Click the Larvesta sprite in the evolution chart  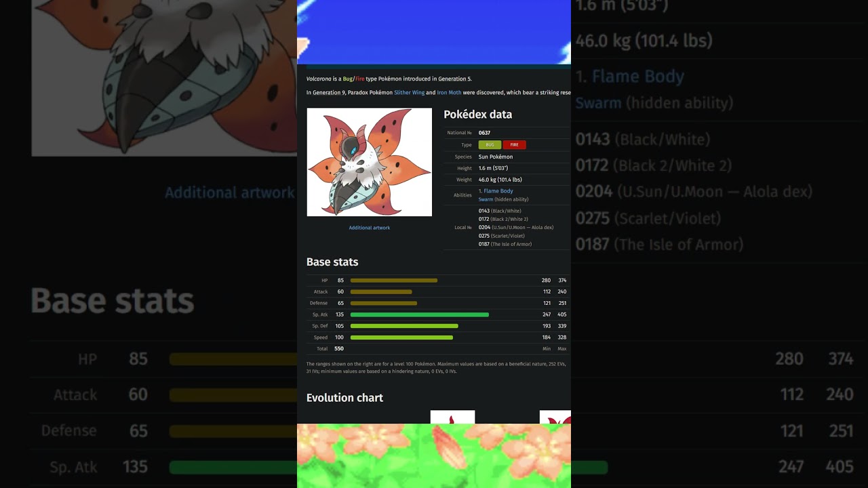click(x=452, y=417)
